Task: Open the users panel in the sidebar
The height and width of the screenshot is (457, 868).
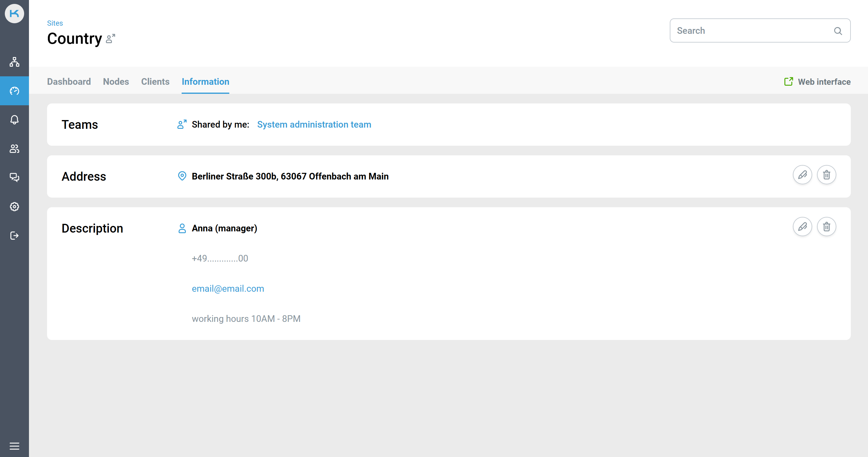Action: pos(14,149)
